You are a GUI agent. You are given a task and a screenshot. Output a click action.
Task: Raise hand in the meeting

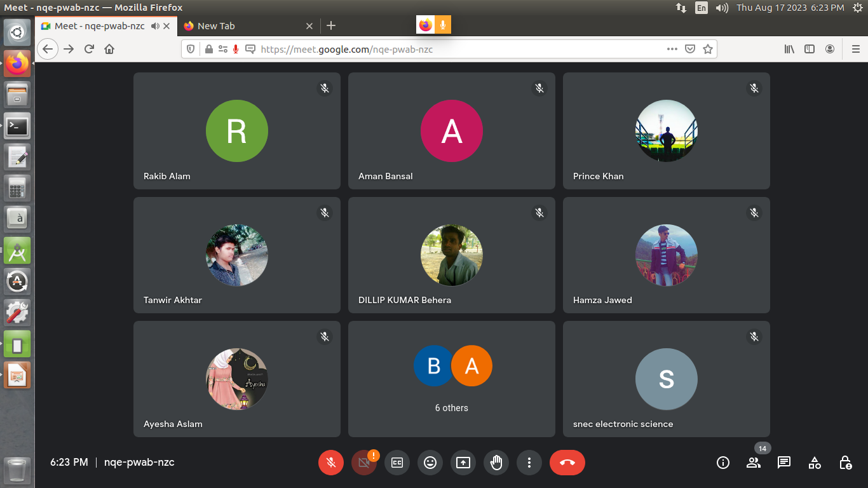tap(496, 463)
